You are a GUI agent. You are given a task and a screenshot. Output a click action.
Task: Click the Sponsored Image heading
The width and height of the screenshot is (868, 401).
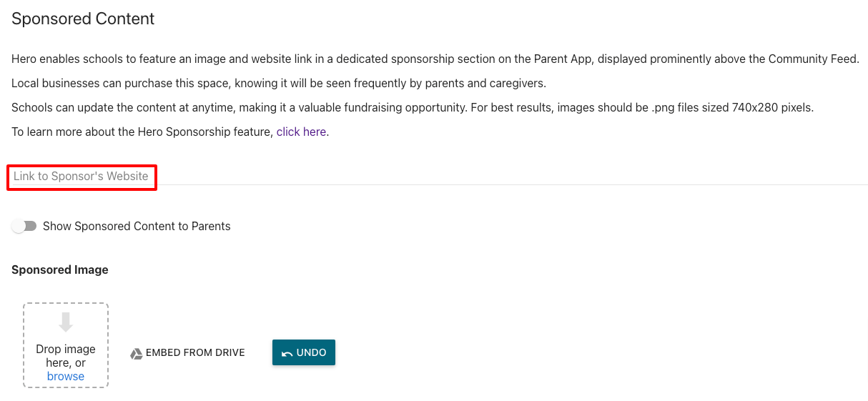click(60, 269)
